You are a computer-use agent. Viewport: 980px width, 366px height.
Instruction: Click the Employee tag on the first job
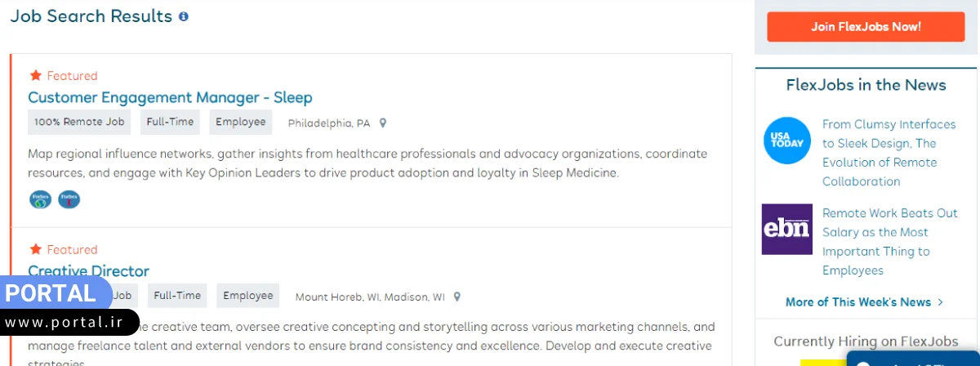point(241,123)
